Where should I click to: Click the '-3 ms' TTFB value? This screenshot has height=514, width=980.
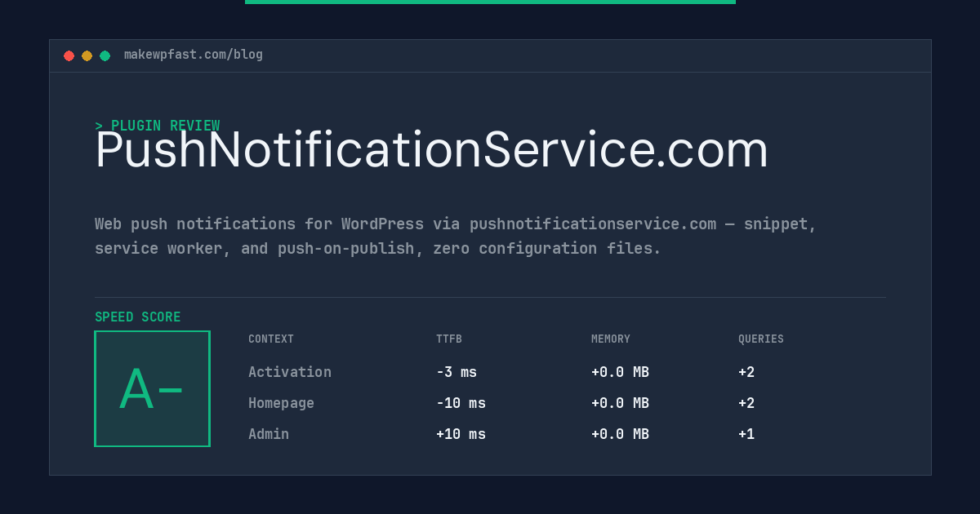457,372
